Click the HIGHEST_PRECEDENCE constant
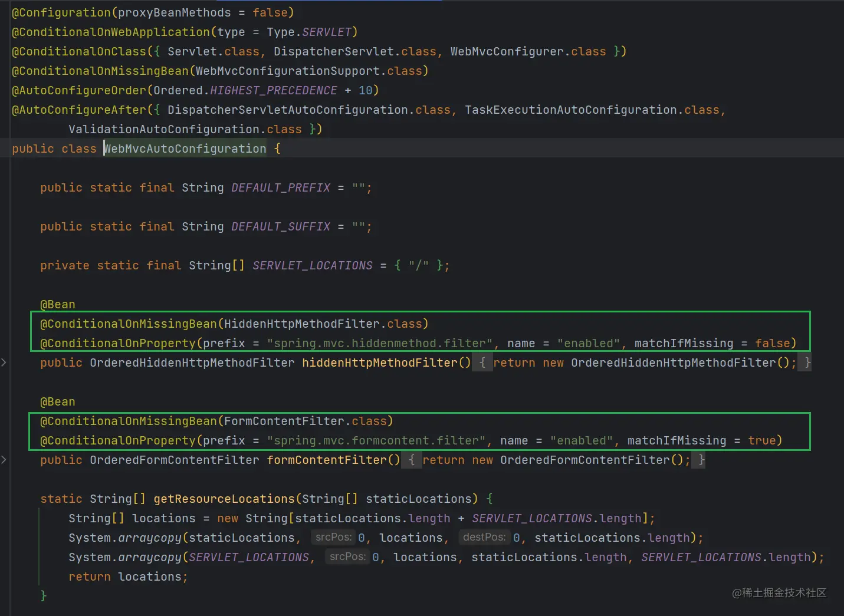The width and height of the screenshot is (844, 616). click(274, 90)
